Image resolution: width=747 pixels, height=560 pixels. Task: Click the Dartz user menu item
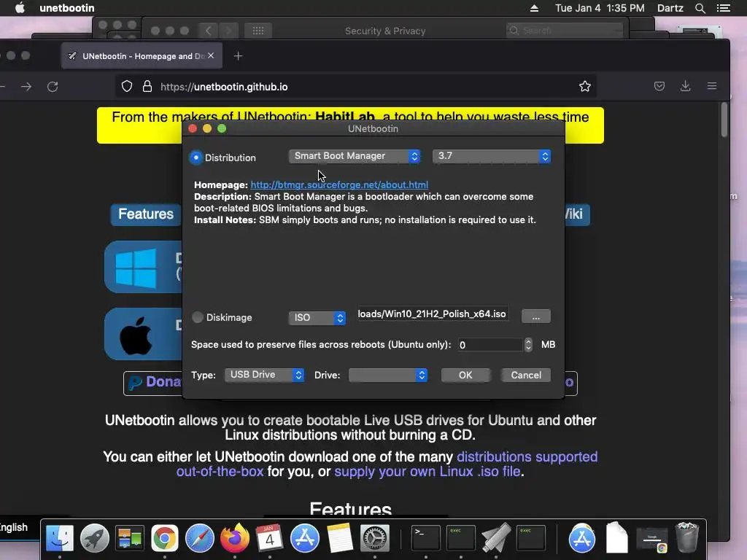tap(670, 8)
